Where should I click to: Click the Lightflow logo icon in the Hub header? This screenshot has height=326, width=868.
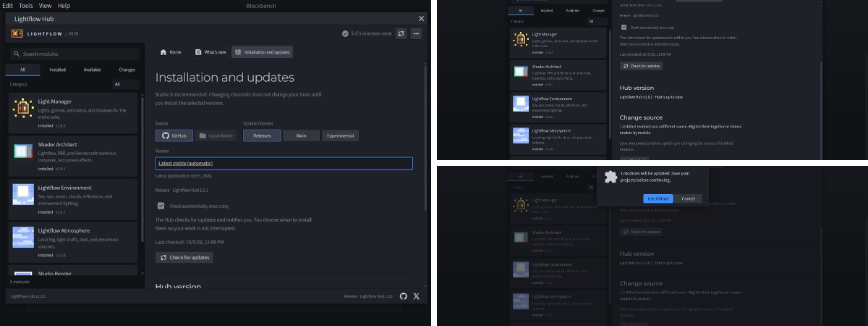pyautogui.click(x=17, y=33)
